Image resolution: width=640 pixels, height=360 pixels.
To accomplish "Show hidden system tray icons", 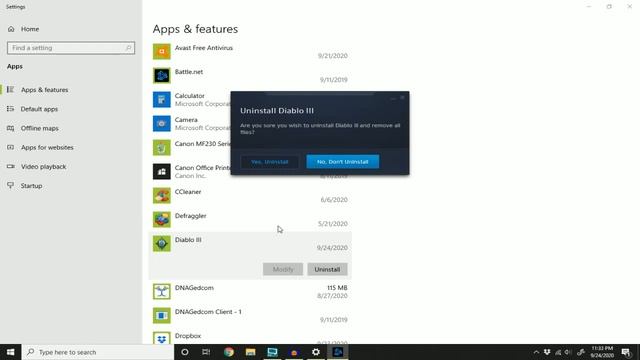I will [536, 352].
